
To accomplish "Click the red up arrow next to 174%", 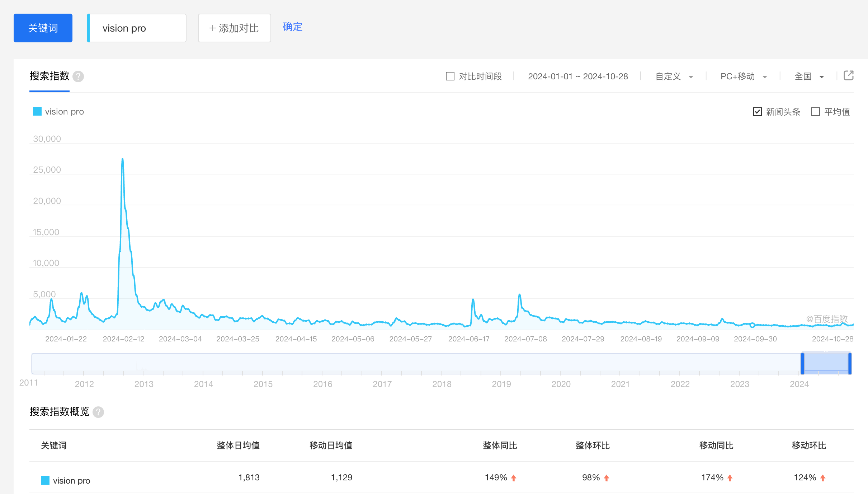I will point(730,478).
